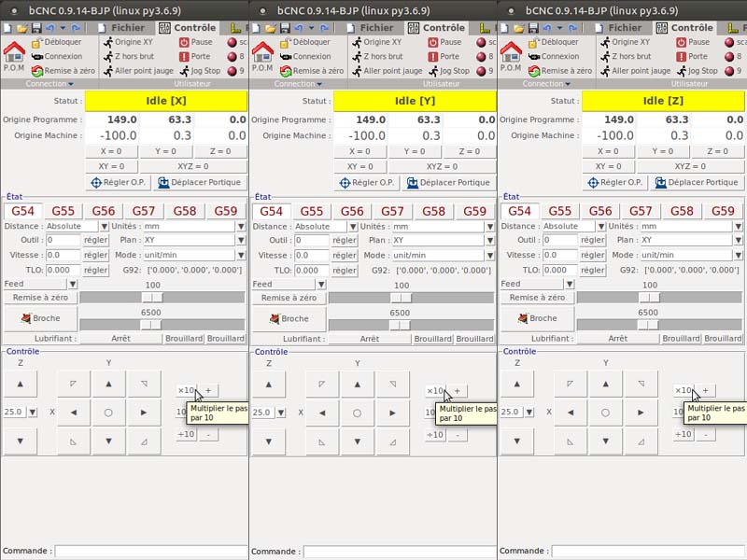The width and height of the screenshot is (747, 560).
Task: Open the Contrôle tab in Idle [Z] window
Action: 692,28
